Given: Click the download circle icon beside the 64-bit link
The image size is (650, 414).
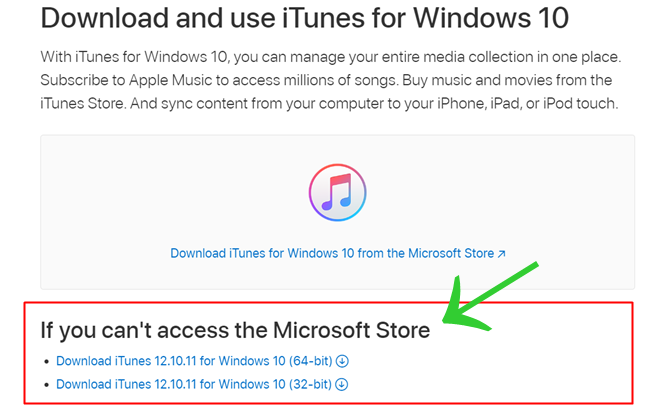Looking at the screenshot, I should tap(342, 361).
